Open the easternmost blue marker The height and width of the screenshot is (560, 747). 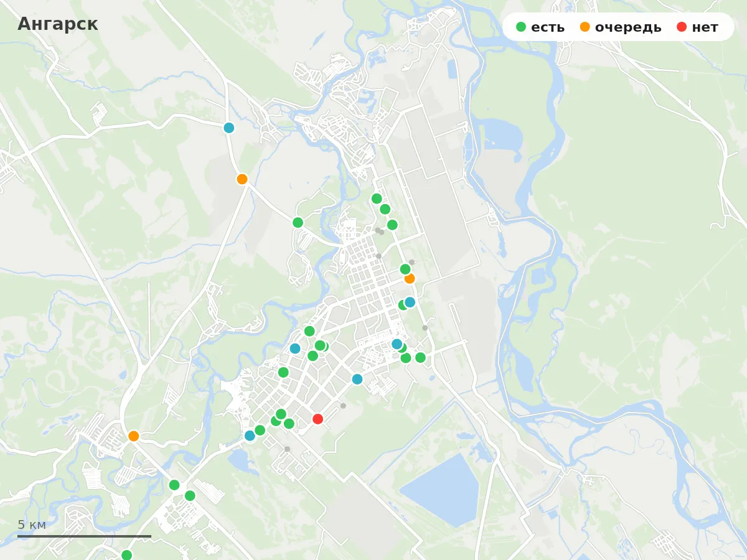410,302
